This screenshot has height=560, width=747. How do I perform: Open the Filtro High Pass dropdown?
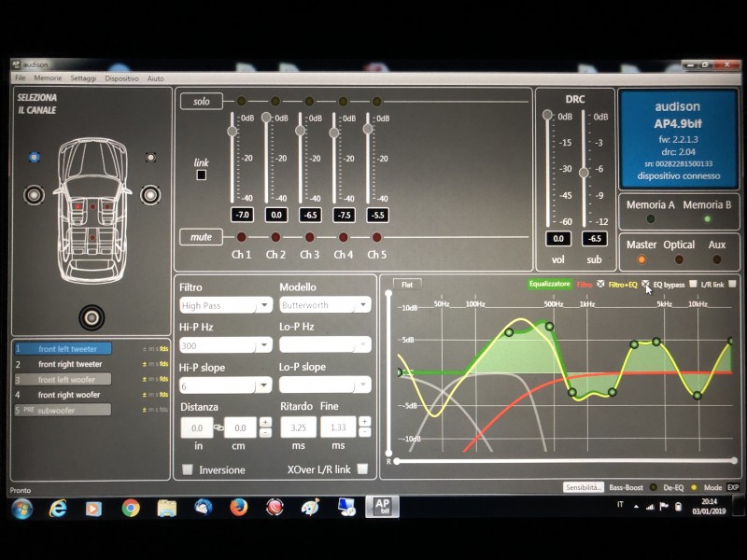click(226, 305)
